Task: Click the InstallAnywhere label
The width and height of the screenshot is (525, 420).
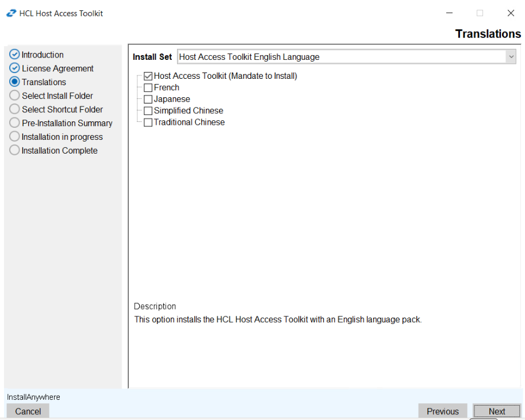Action: pos(33,397)
